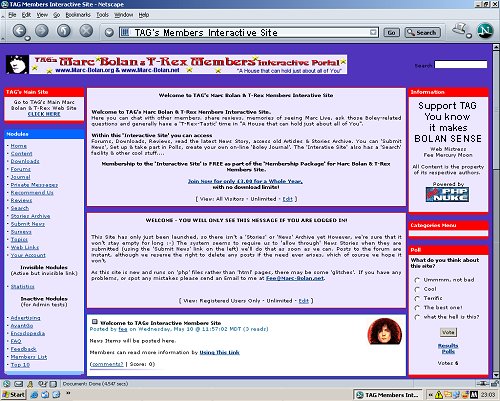Click the Go button beside address bar
The image size is (500, 401).
tap(391, 32)
